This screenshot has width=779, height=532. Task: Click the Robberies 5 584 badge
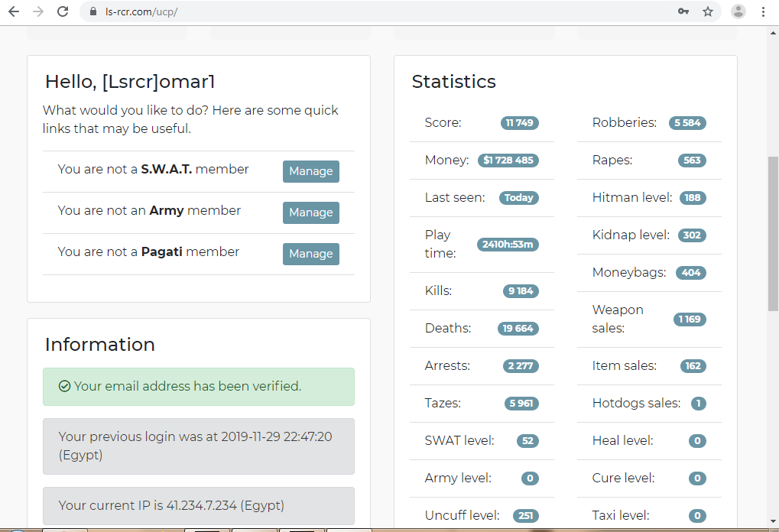(687, 123)
